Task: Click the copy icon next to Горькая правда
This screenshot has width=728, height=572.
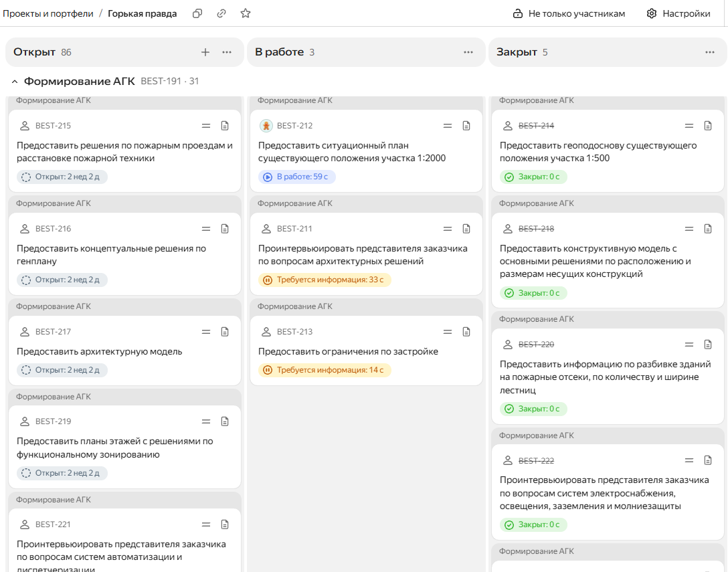Action: [197, 13]
